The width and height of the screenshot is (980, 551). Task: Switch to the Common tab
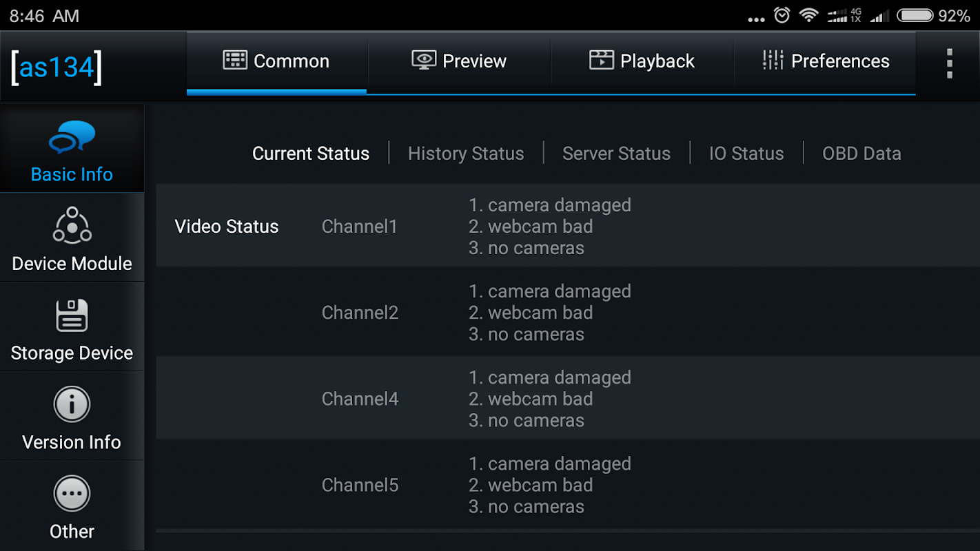(x=277, y=61)
